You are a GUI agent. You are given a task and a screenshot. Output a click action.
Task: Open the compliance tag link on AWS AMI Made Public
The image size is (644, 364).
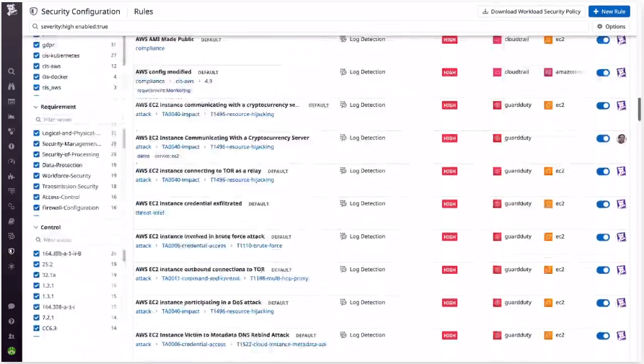(x=150, y=48)
